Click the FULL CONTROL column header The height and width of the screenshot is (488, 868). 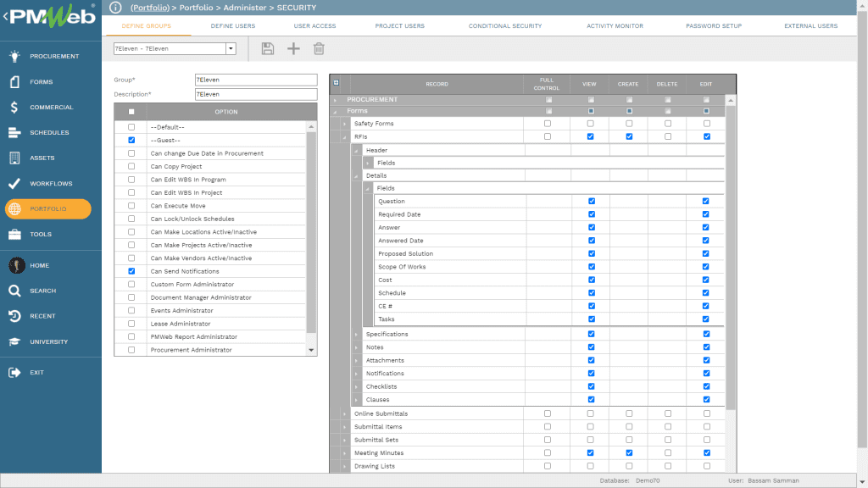tap(547, 84)
